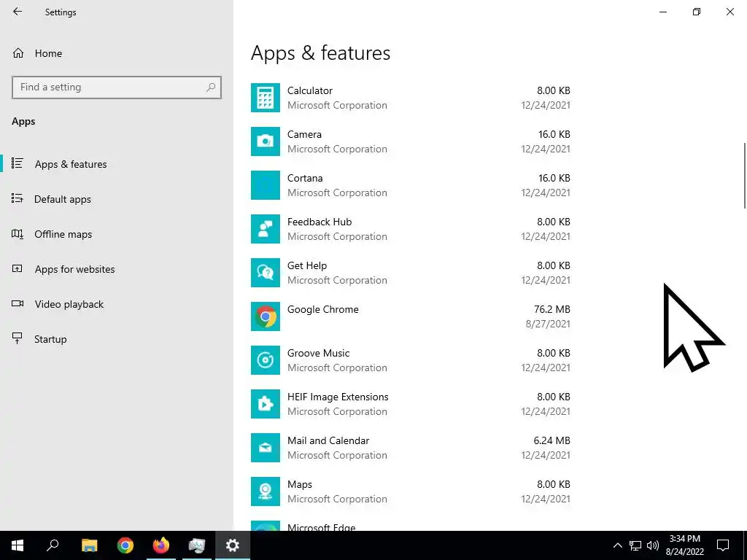Click the HEIF Image Extensions icon
This screenshot has height=560, width=747.
(266, 404)
